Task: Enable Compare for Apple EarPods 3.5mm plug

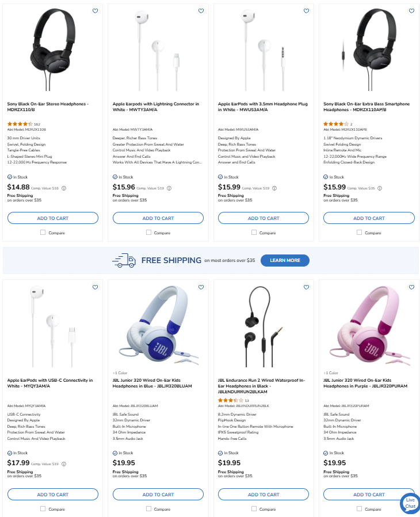Action: tap(254, 233)
